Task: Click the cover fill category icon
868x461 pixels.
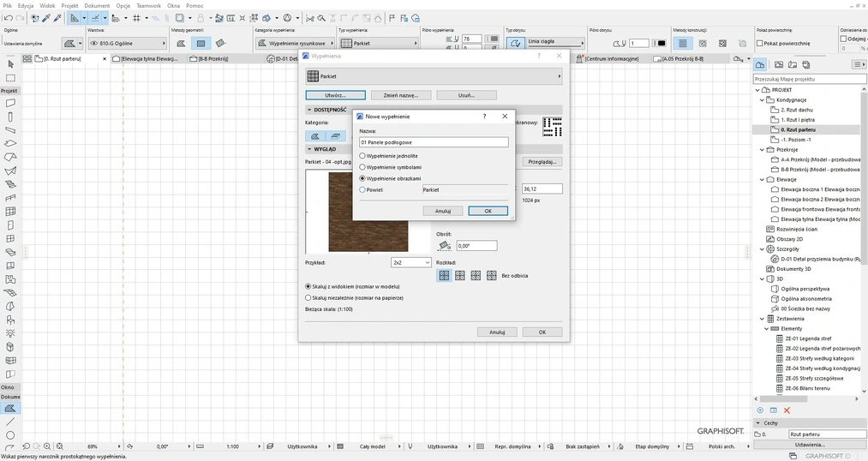Action: [336, 135]
